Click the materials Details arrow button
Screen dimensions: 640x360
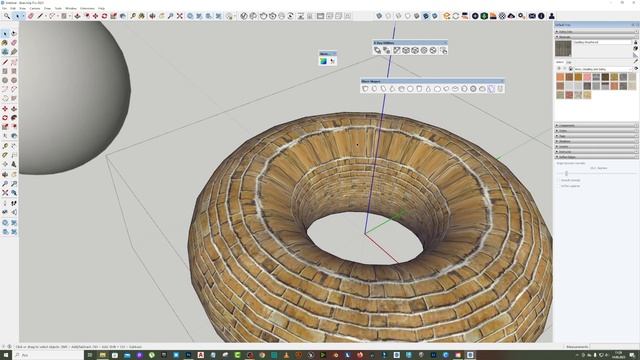click(x=636, y=69)
